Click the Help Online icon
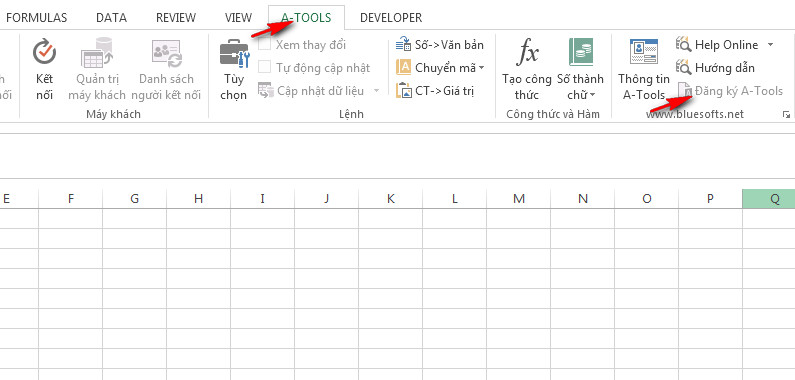The width and height of the screenshot is (795, 380). pos(683,45)
